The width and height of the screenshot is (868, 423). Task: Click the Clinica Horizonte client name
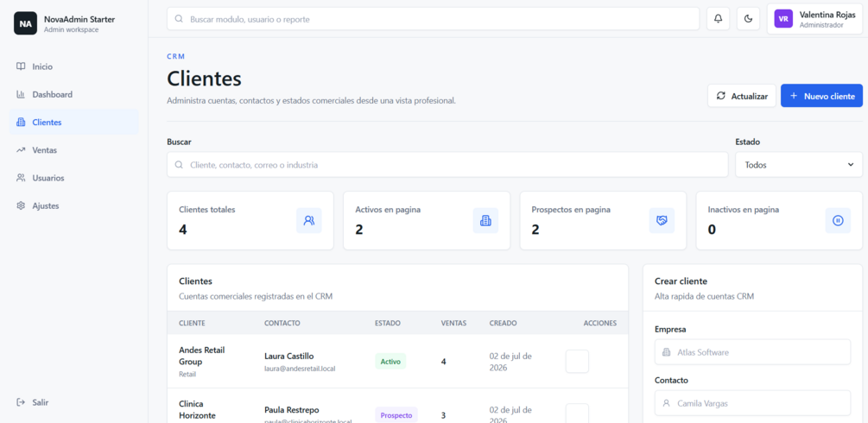click(198, 409)
